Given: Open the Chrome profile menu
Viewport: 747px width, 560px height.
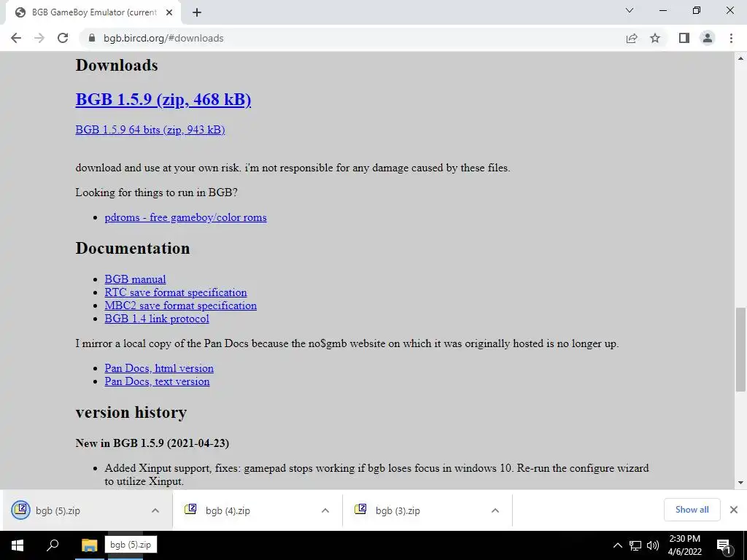Looking at the screenshot, I should coord(708,38).
